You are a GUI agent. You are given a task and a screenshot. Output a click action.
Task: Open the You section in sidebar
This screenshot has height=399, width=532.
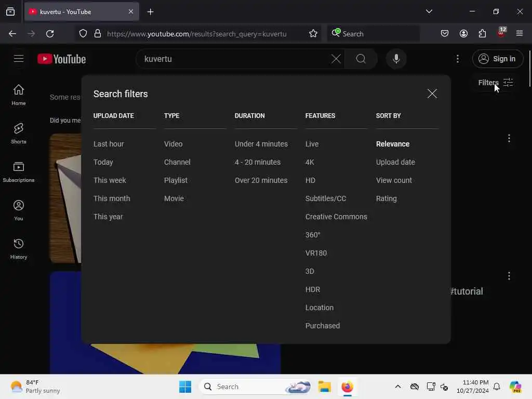[19, 210]
